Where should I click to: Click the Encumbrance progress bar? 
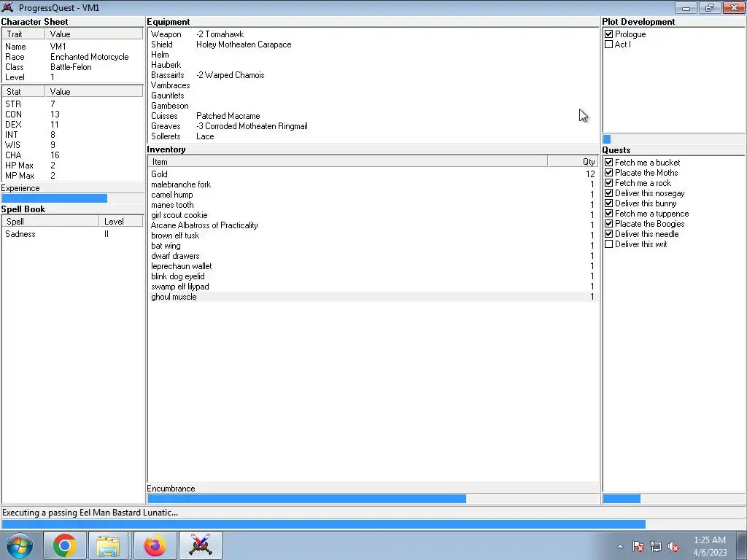tap(373, 499)
